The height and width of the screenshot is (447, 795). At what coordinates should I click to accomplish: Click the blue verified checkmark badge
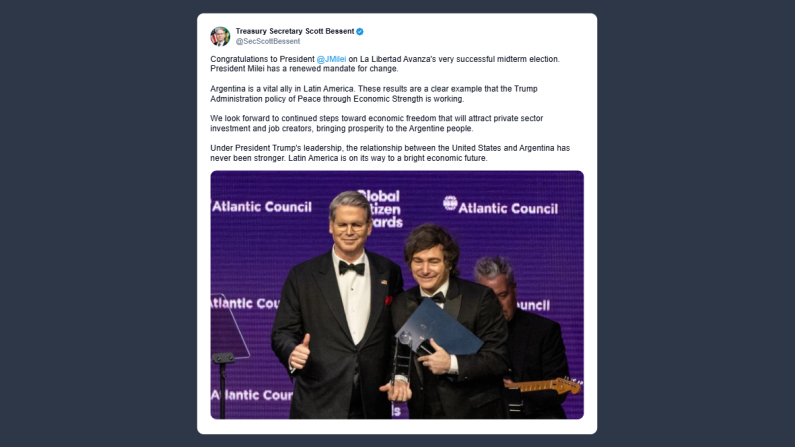[x=360, y=31]
